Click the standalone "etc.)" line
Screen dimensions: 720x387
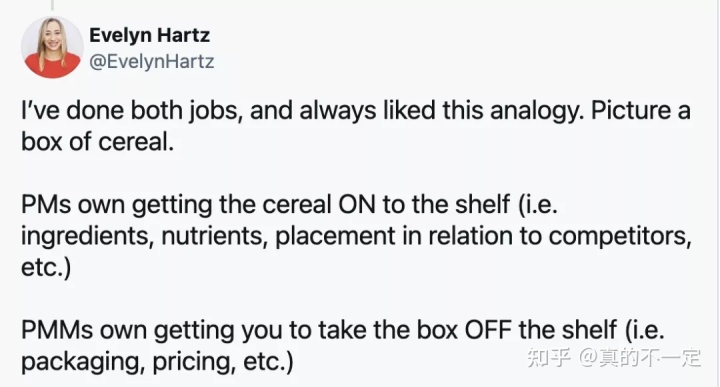46,268
